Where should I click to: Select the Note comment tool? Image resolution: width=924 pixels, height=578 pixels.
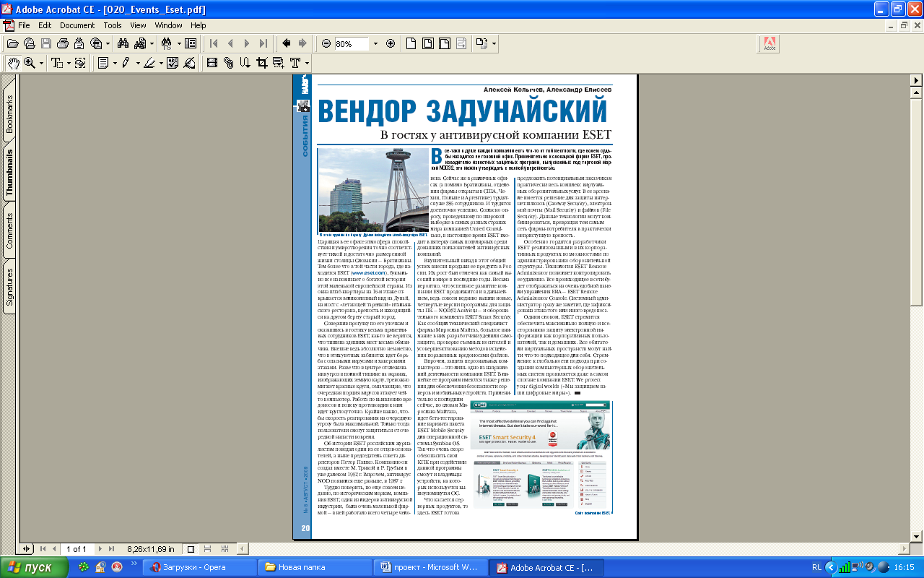[x=103, y=63]
